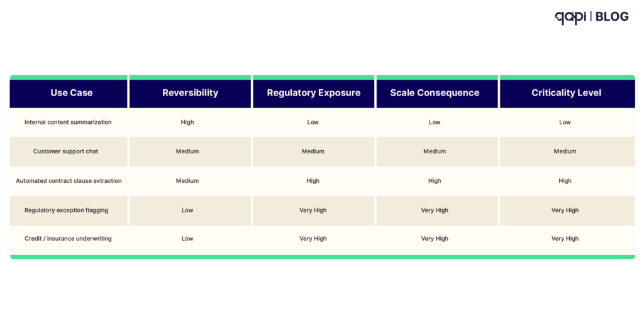644x328 pixels.
Task: Click the Reversibility column header
Action: point(190,93)
